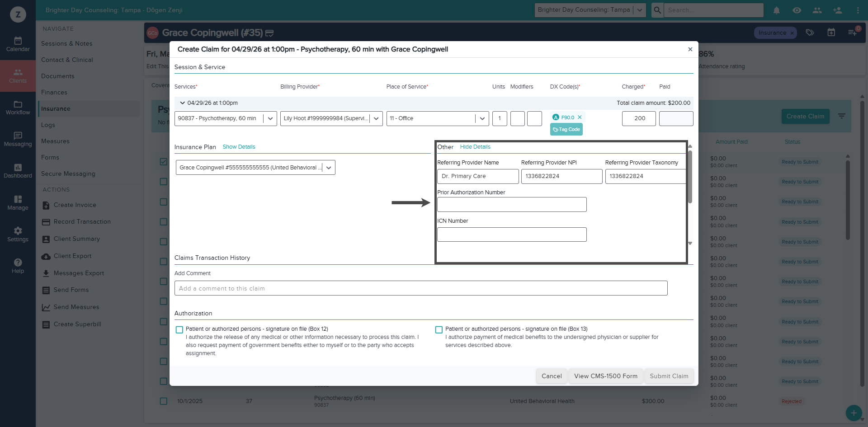
Task: Close the Create Claim dialog
Action: (x=690, y=49)
